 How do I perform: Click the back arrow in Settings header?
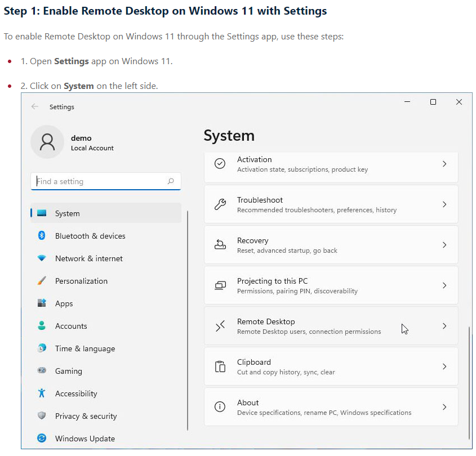35,106
